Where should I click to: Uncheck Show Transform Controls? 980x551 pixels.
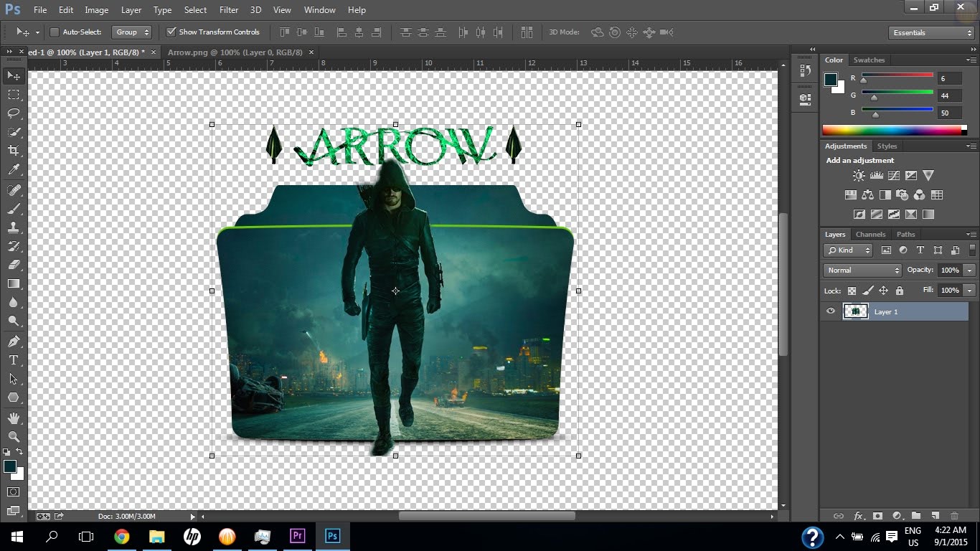171,32
